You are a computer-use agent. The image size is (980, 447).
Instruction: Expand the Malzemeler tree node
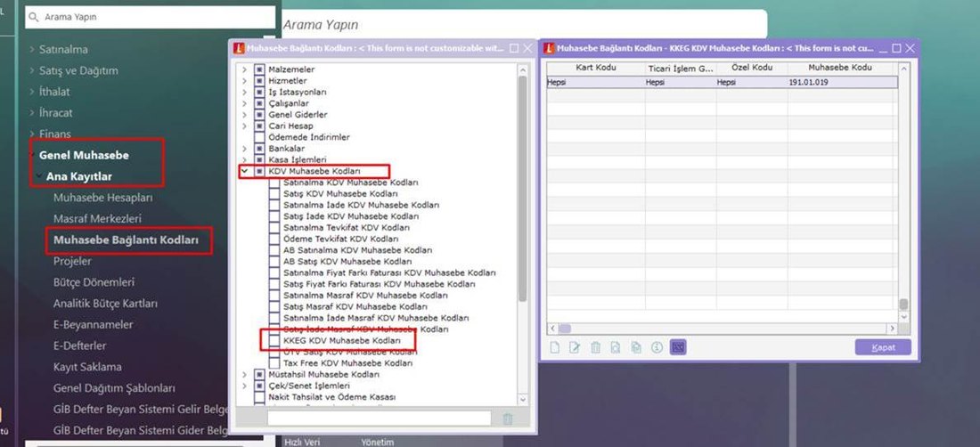pyautogui.click(x=244, y=70)
